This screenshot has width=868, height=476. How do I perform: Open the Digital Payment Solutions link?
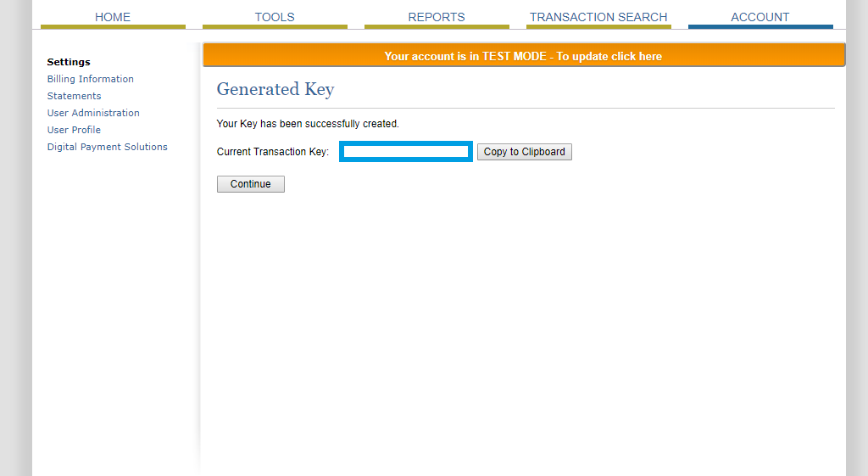108,147
